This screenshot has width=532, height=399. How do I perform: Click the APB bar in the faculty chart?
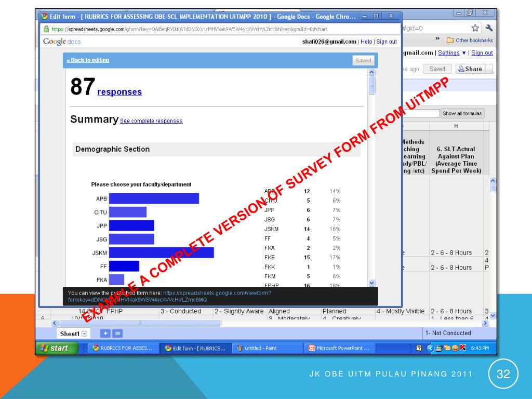point(154,198)
